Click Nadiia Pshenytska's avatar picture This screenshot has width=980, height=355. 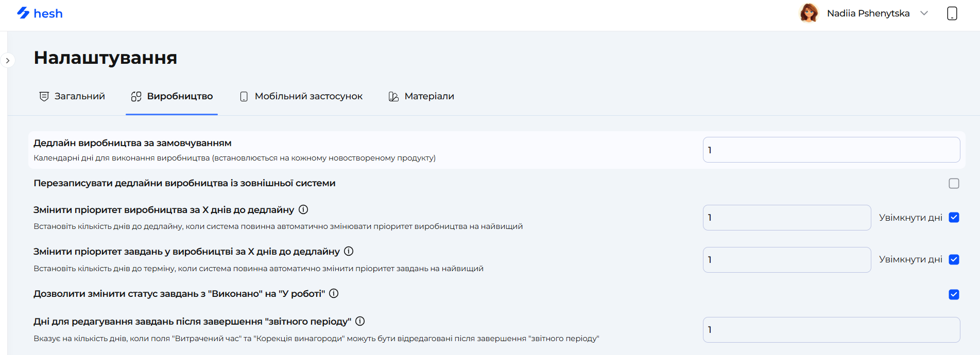pyautogui.click(x=809, y=13)
